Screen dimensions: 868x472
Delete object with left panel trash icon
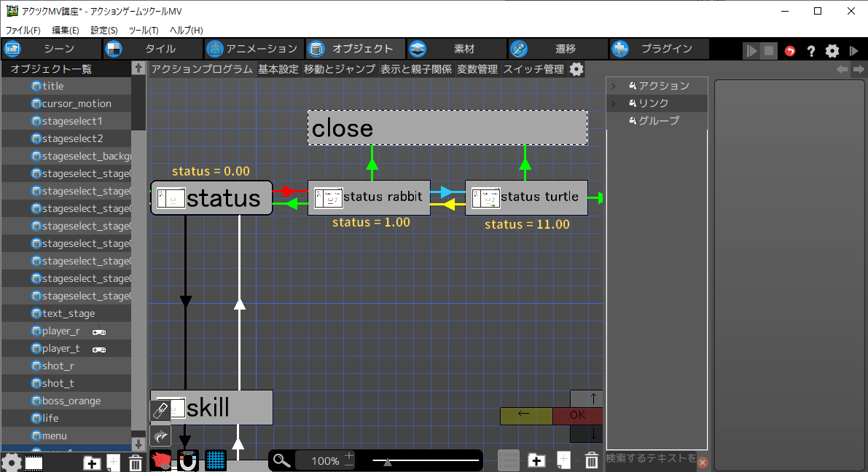click(136, 463)
